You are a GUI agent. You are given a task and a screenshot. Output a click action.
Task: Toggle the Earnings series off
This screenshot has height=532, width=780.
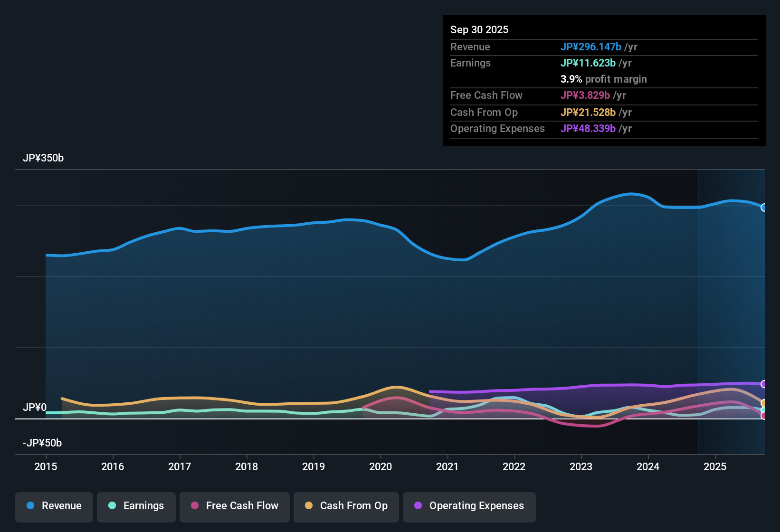coord(136,506)
